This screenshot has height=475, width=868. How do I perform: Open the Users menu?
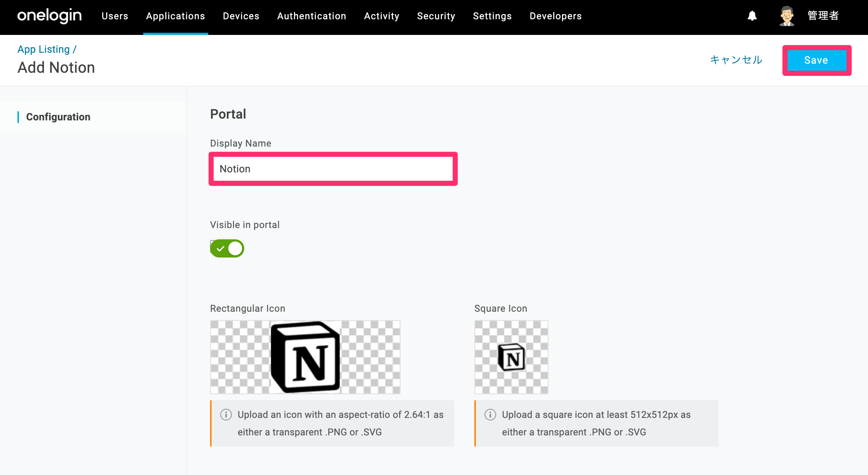tap(115, 16)
